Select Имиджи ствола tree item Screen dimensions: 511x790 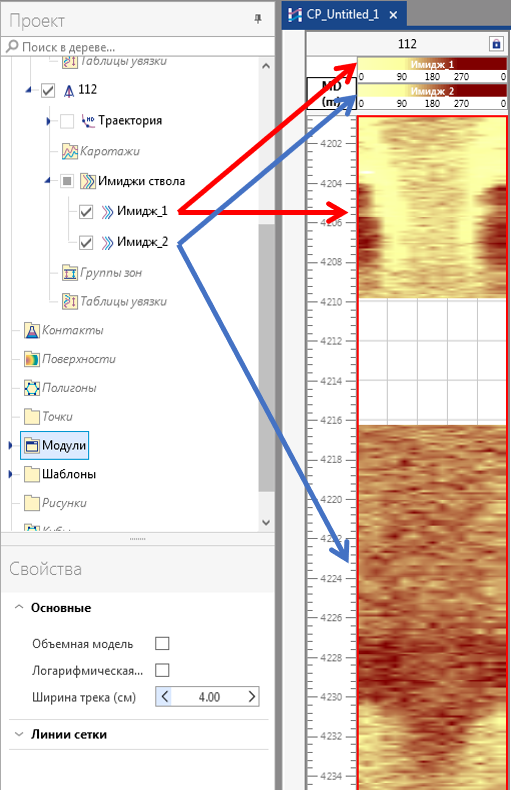(x=142, y=181)
